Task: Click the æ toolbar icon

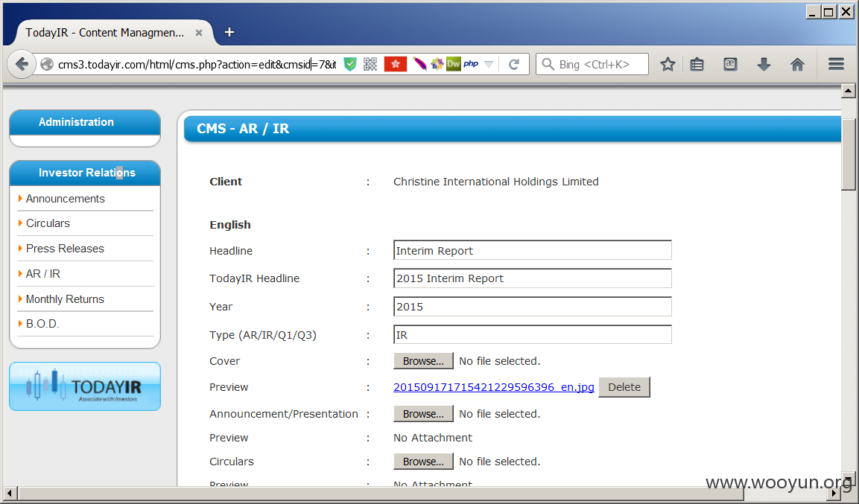Action: pos(730,65)
